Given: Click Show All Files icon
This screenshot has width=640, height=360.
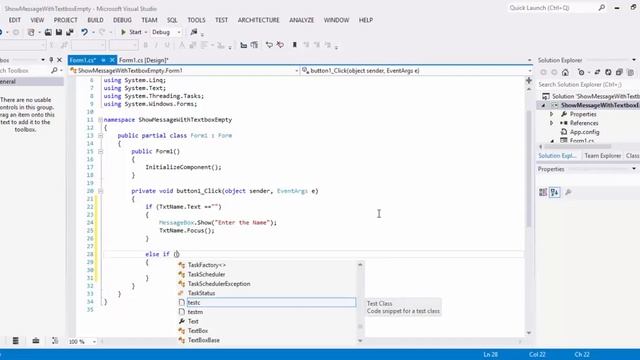Looking at the screenshot, I should click(631, 72).
